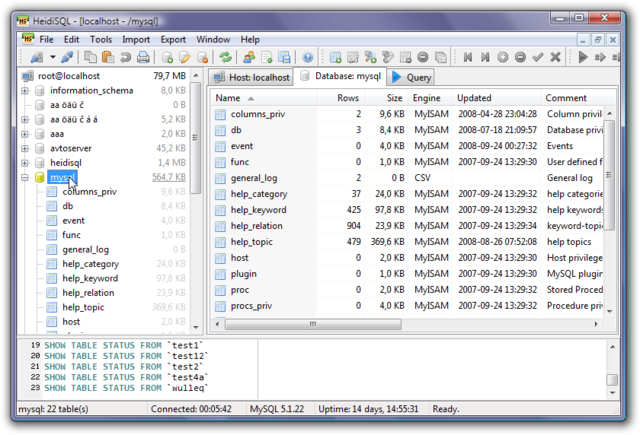640x435 pixels.
Task: Click the blue Help question mark icon
Action: 308,57
